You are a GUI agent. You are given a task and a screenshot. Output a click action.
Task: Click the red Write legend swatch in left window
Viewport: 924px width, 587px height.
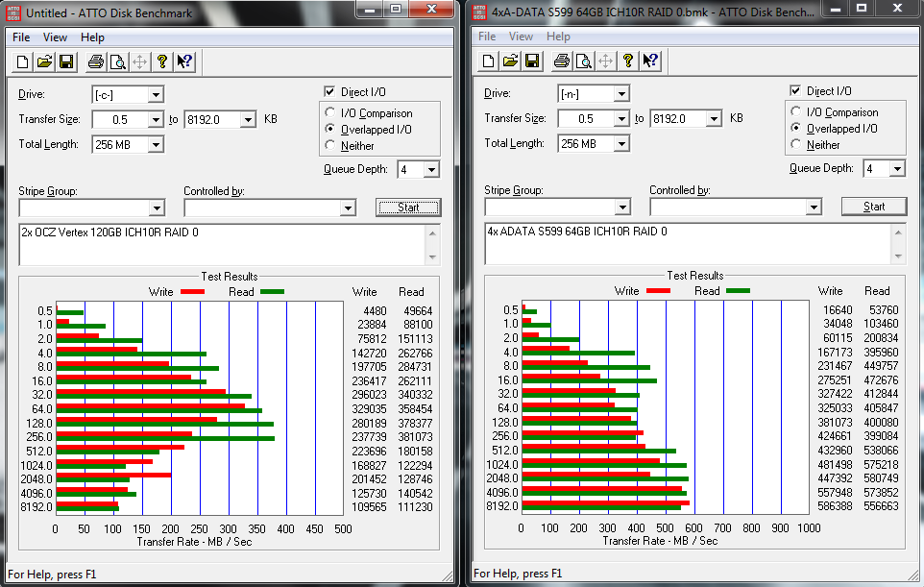pyautogui.click(x=192, y=291)
